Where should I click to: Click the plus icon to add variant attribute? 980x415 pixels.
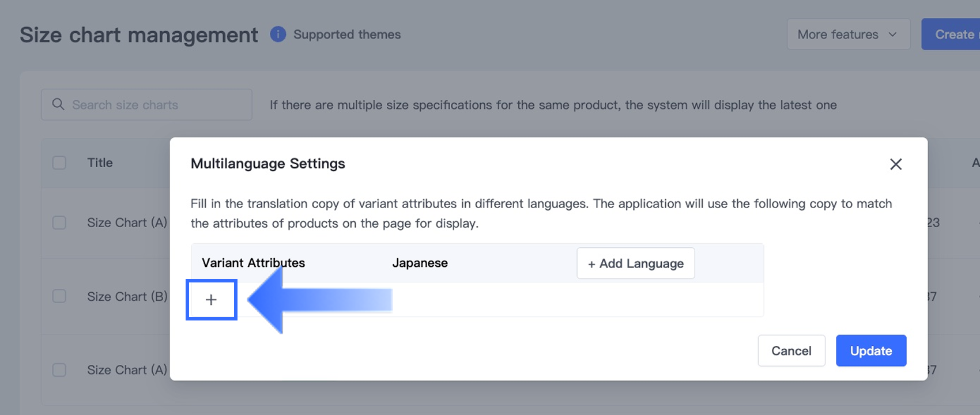pos(211,300)
